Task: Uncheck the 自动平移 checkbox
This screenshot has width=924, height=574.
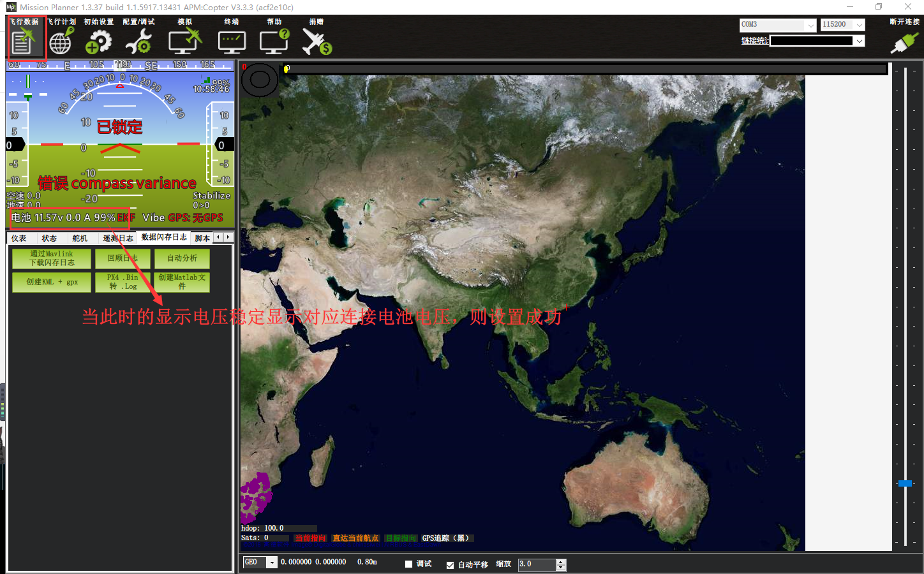Action: [450, 564]
